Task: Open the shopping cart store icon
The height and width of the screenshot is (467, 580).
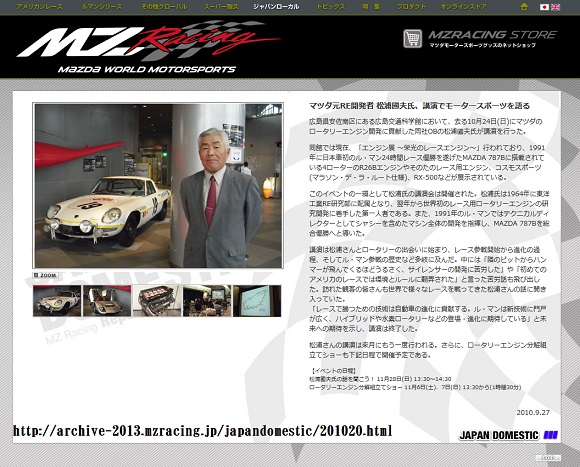Action: [x=412, y=38]
